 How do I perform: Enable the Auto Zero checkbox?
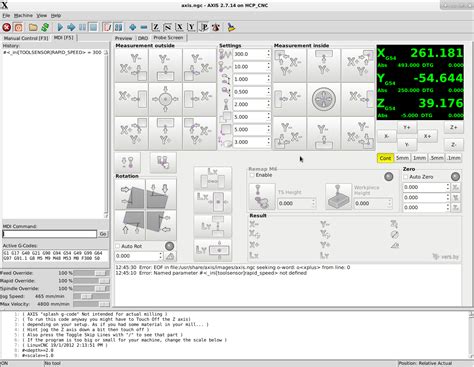point(406,177)
